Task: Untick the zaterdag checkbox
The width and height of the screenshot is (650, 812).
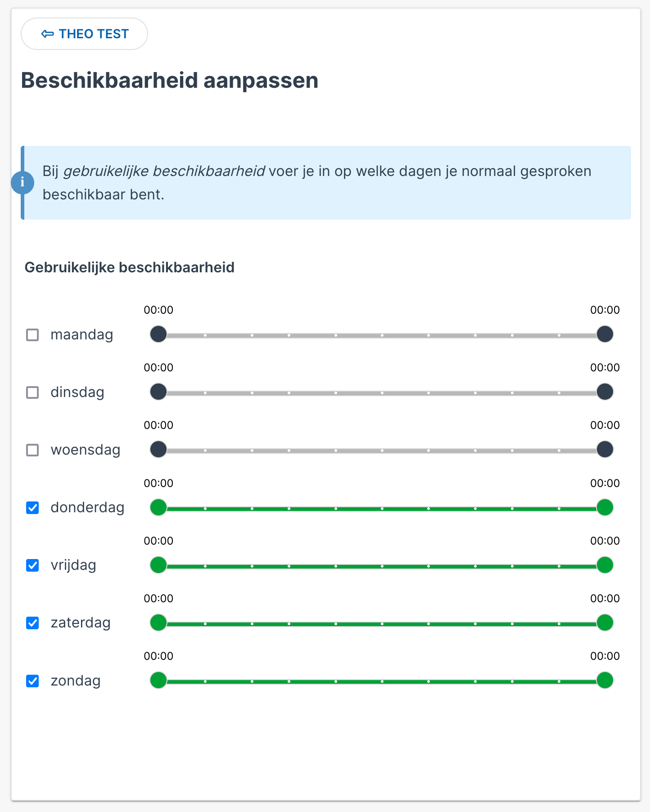Action: 32,623
